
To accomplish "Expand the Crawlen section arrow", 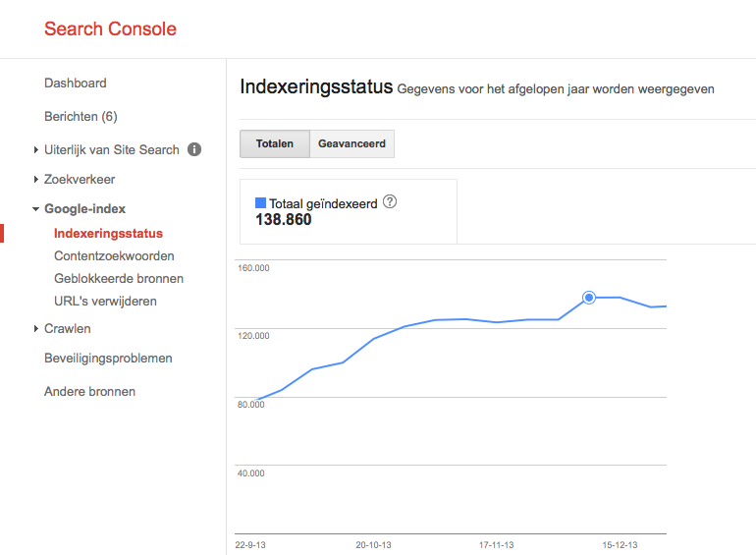I will click(36, 329).
